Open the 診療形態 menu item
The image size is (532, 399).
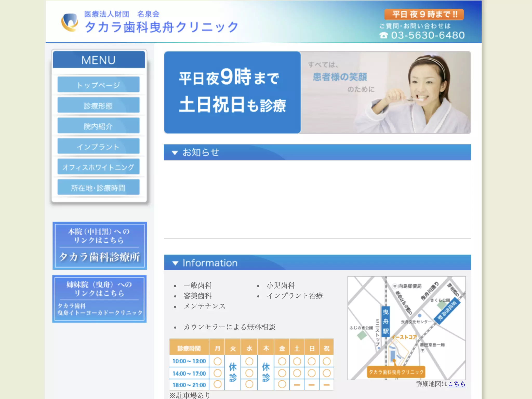coord(98,105)
